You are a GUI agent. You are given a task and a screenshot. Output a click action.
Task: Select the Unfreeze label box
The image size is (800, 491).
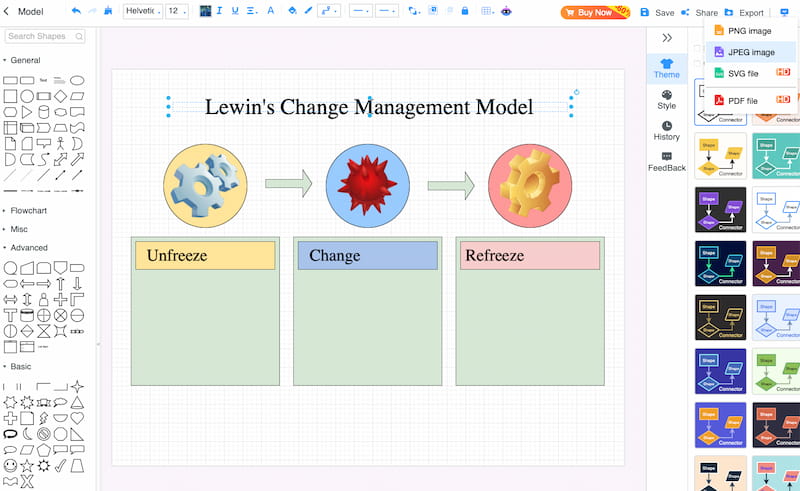(205, 255)
